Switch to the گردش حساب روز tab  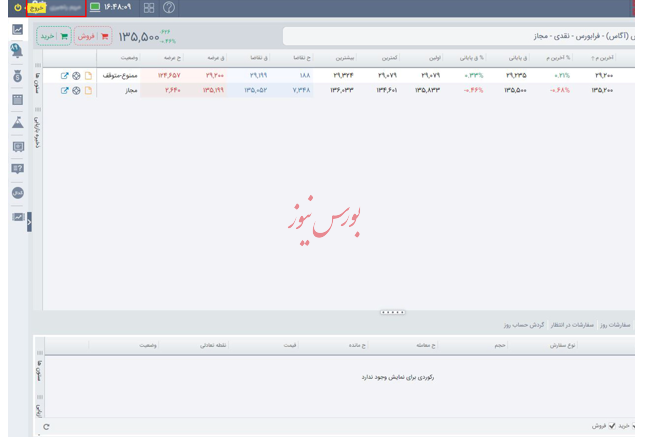(524, 325)
